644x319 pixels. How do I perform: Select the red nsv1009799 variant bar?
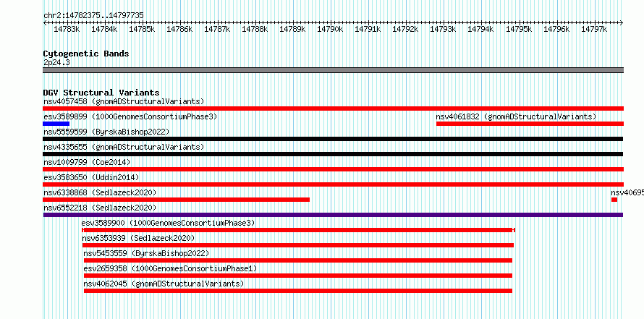click(333, 169)
